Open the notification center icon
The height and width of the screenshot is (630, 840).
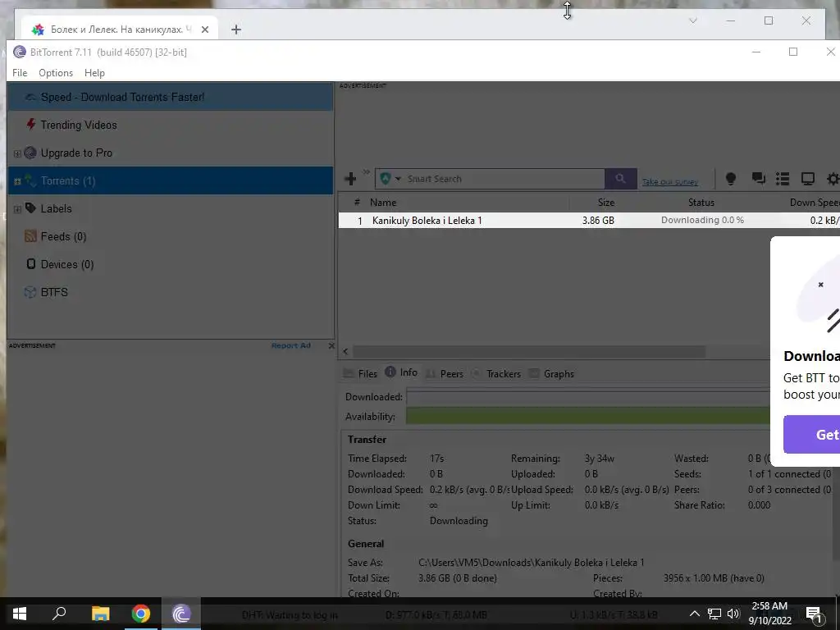click(815, 614)
